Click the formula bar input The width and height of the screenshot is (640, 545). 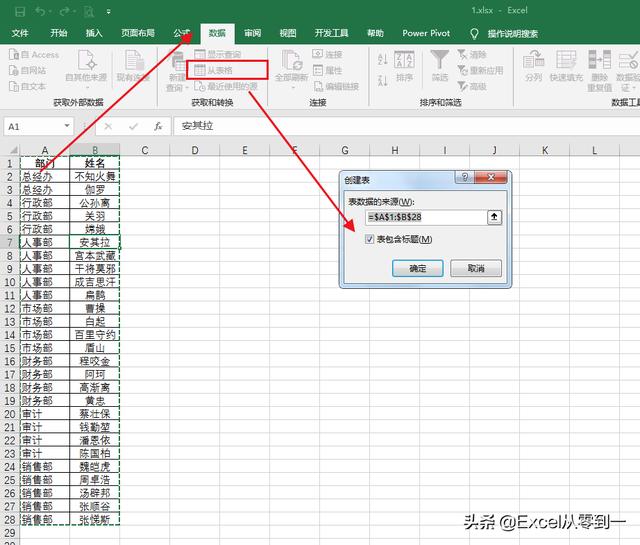pos(407,126)
